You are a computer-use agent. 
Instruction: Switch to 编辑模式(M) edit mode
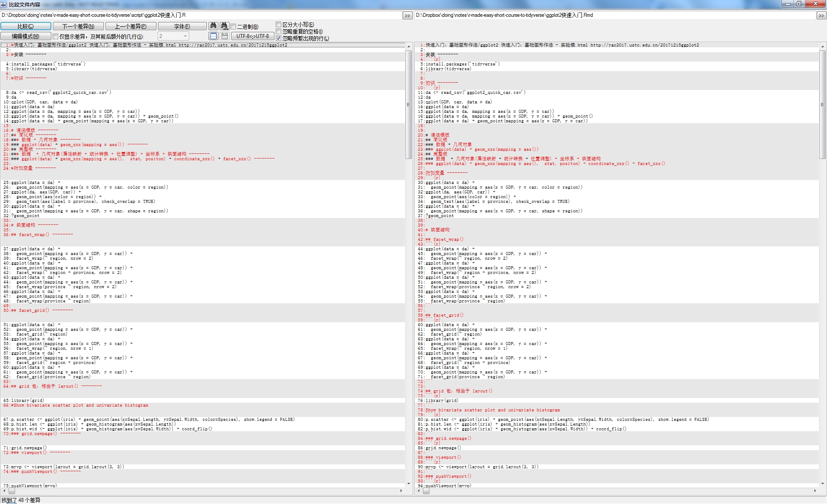click(x=26, y=36)
